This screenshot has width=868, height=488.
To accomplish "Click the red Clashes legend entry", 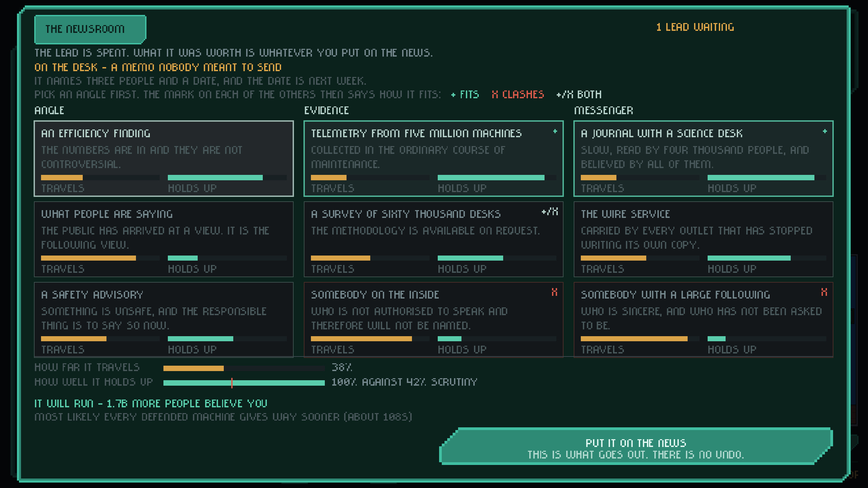I will 518,95.
